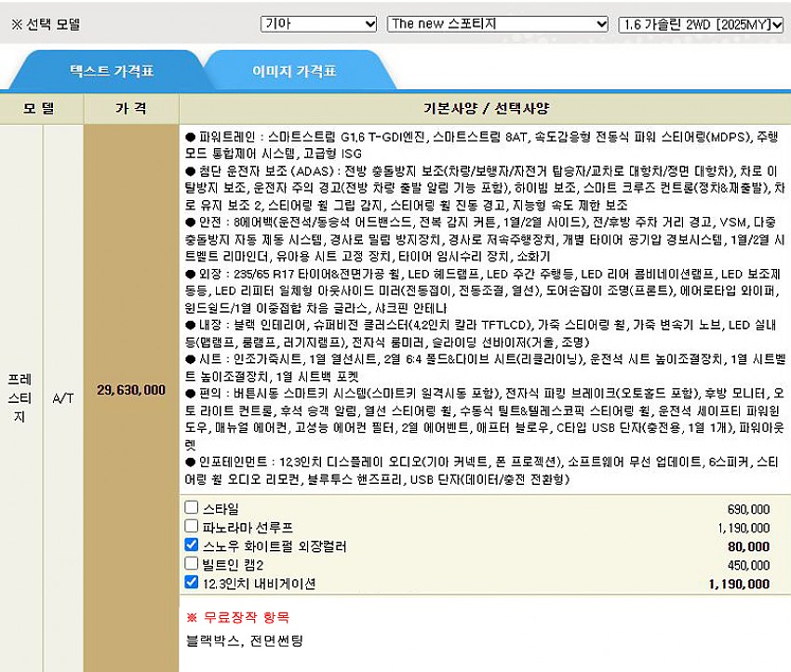Screen dimensions: 791x672
Task: Click the 기본사양 / 선택사양 column header
Action: point(483,108)
